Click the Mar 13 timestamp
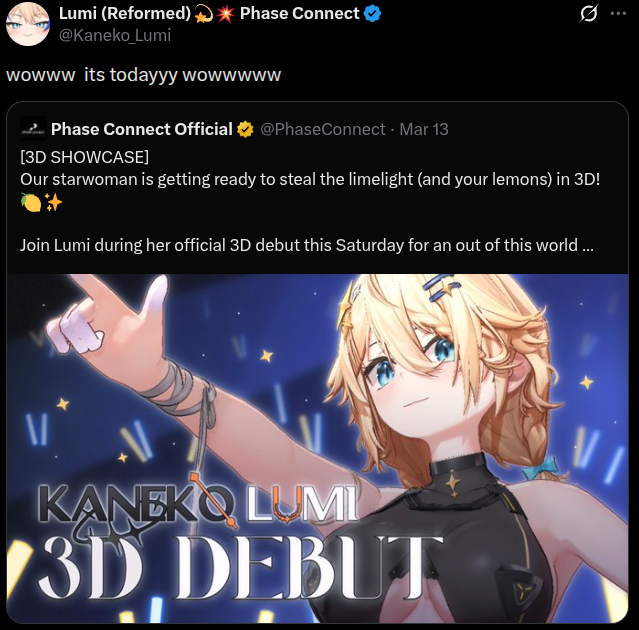This screenshot has height=630, width=639. tap(424, 130)
